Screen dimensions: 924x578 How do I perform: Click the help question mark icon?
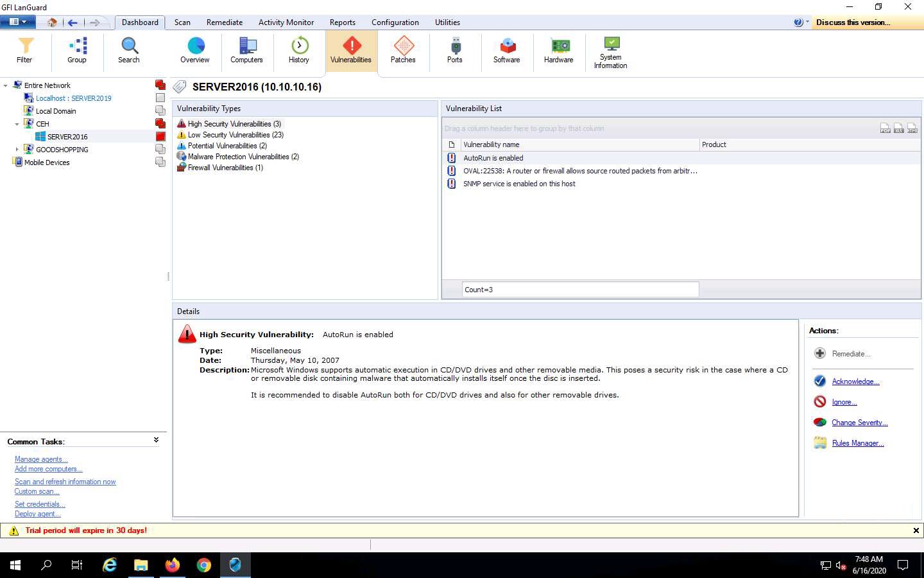point(798,22)
